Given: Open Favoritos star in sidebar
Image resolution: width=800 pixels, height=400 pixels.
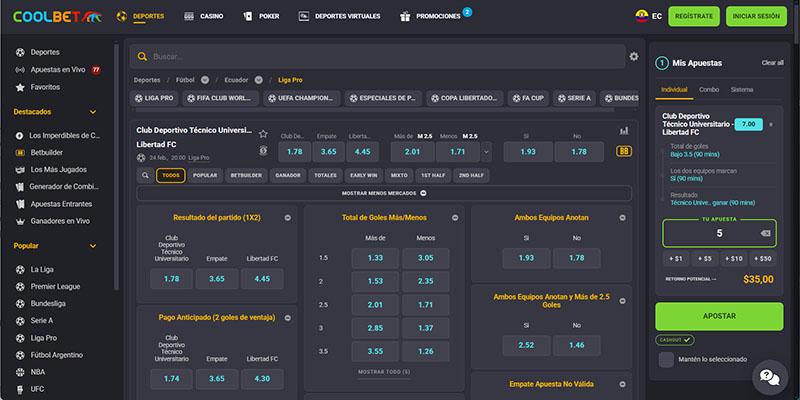Looking at the screenshot, I should click(38, 87).
